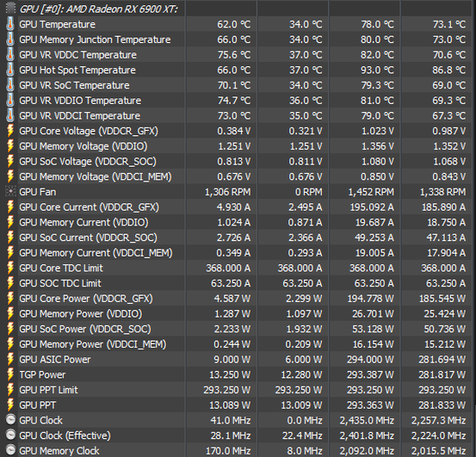
Task: Click the 195.092 A core current maximum
Action: (x=372, y=207)
